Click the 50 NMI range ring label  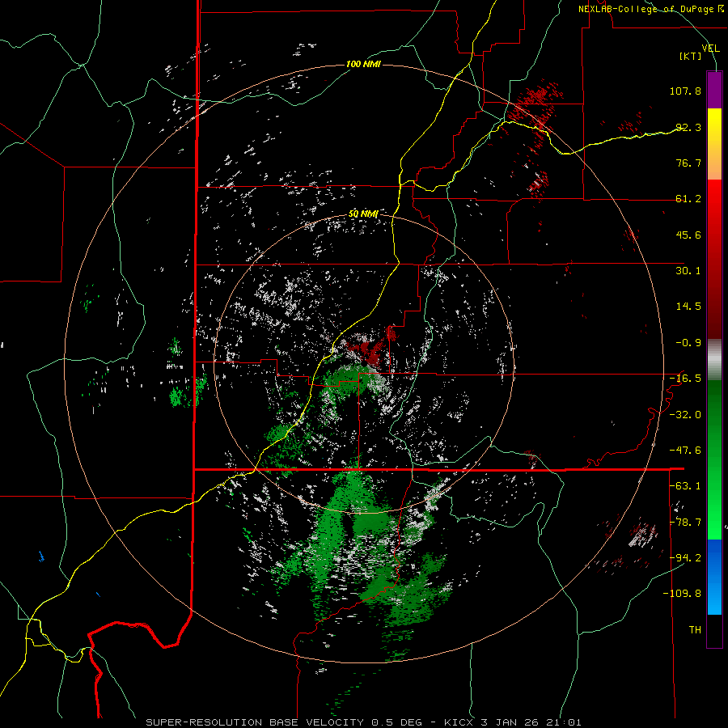tap(363, 214)
